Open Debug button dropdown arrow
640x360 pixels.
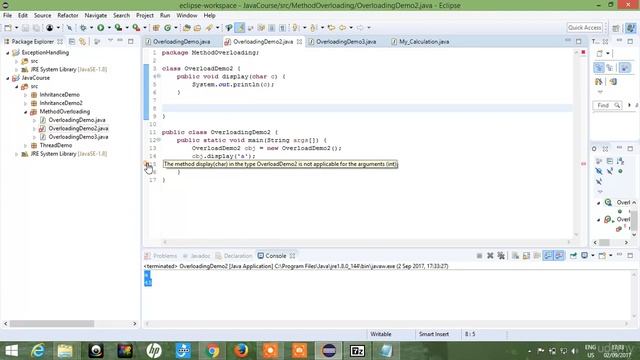(x=91, y=28)
